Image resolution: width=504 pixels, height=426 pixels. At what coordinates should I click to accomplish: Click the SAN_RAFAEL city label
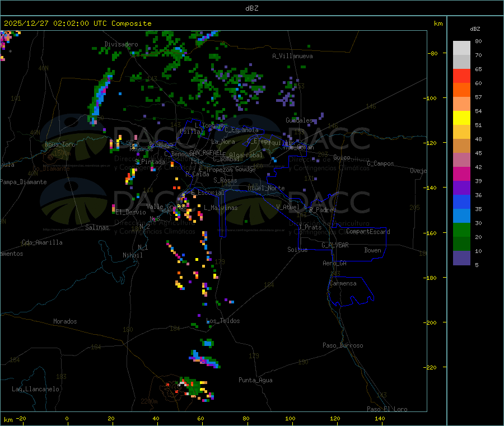click(205, 152)
